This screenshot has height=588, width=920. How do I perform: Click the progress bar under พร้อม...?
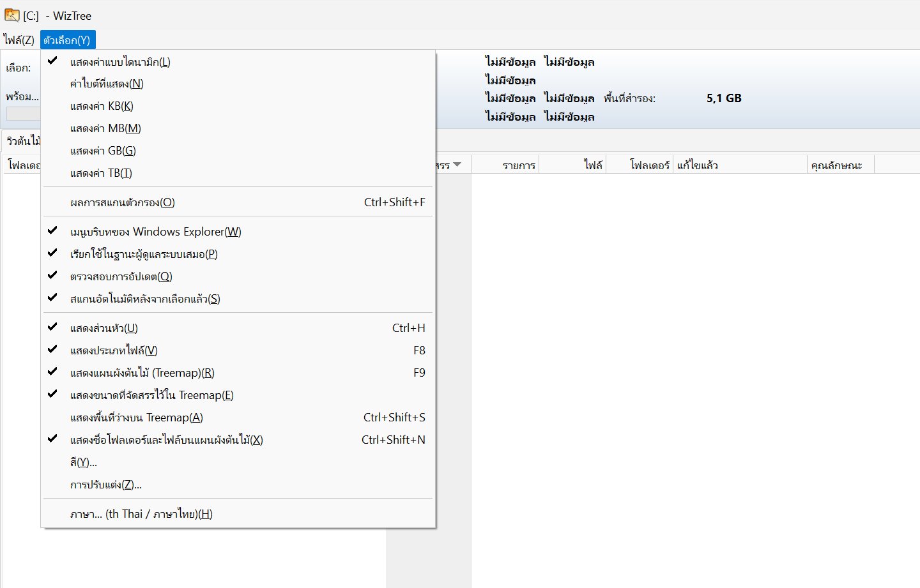pyautogui.click(x=23, y=114)
